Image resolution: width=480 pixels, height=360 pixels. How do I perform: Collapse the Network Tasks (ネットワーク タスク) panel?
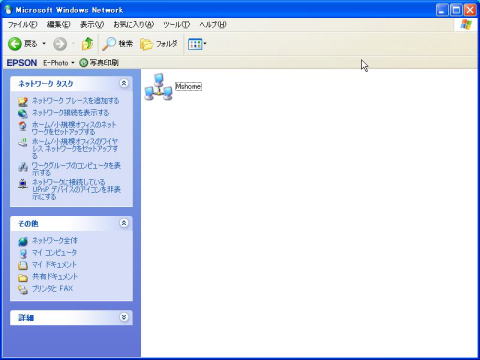pyautogui.click(x=124, y=83)
